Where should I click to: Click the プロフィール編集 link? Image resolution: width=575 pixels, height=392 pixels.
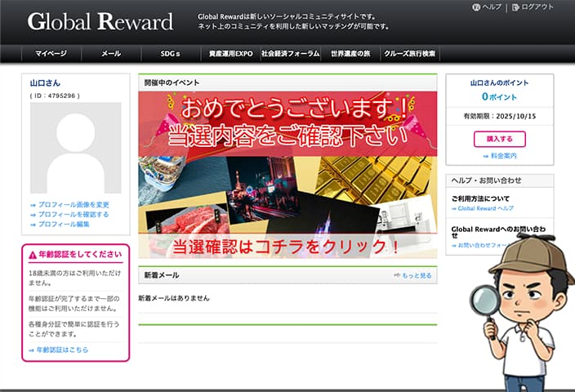coord(64,225)
